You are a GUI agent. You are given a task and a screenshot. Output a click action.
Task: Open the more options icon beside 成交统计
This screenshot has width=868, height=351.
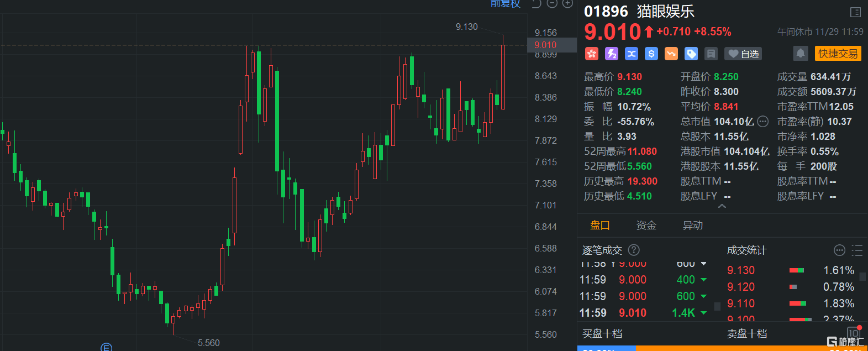tap(839, 250)
